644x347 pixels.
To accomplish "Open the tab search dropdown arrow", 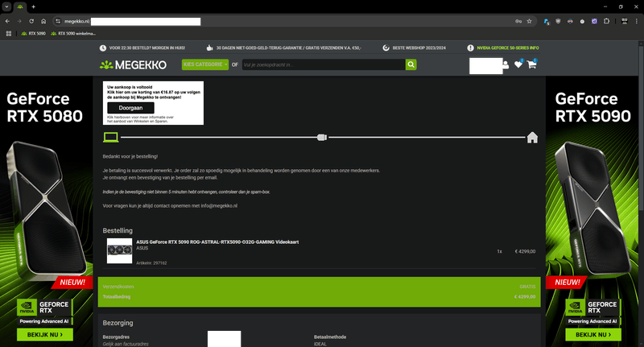I will click(6, 6).
